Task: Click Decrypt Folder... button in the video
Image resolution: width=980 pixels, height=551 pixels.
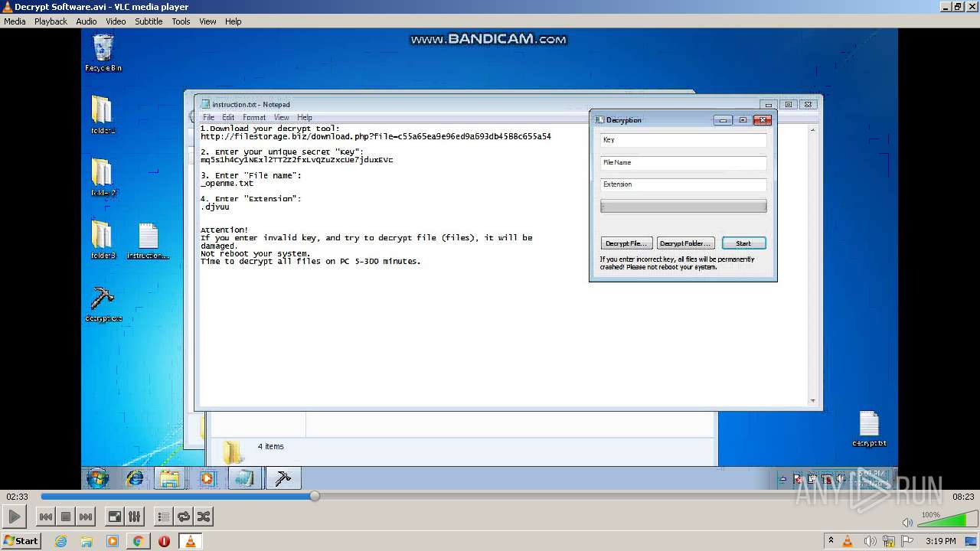Action: pos(686,243)
